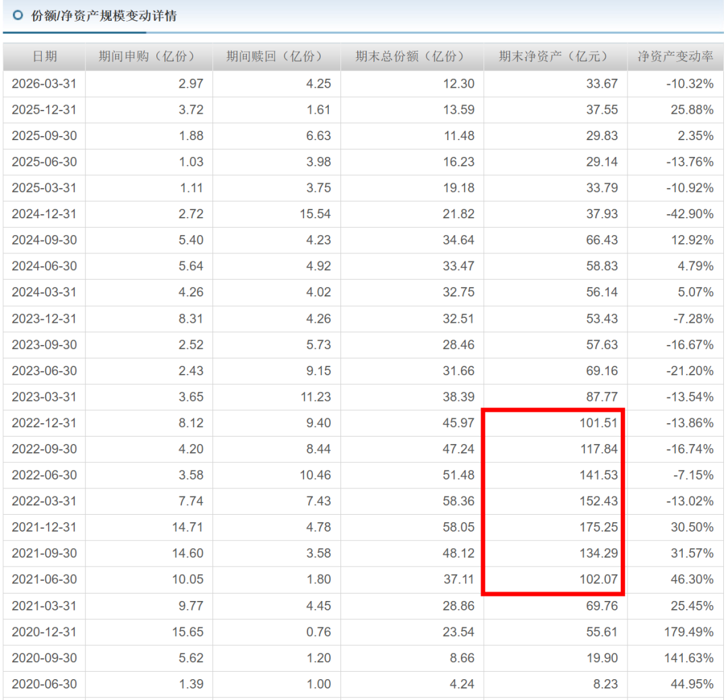Select the 58.36 total shares cell
This screenshot has width=728, height=700.
coord(413,501)
